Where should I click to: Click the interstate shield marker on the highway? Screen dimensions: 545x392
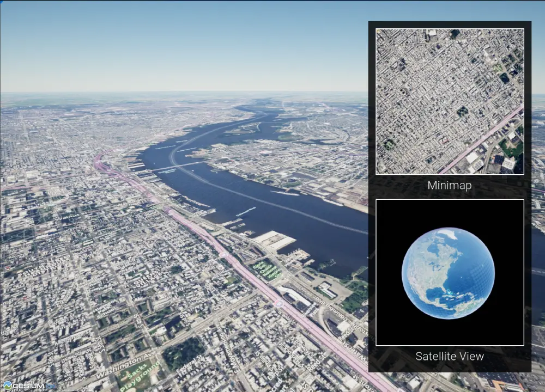coord(279,303)
